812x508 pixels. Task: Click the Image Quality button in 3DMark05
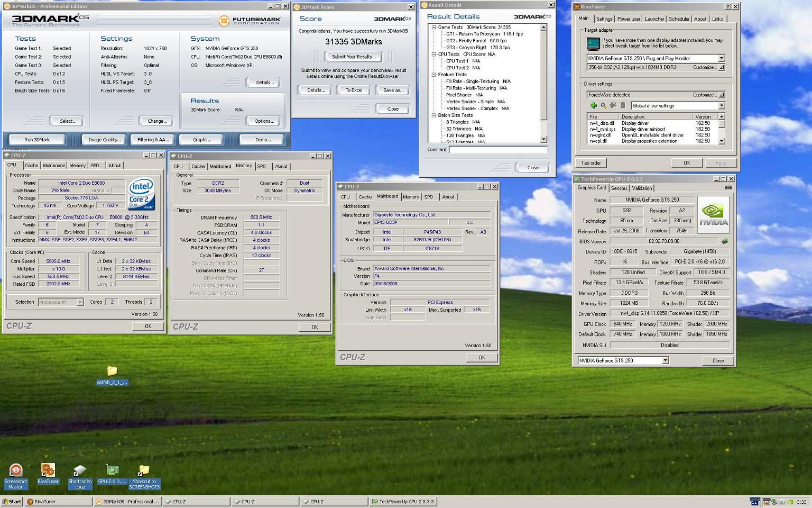tap(105, 140)
